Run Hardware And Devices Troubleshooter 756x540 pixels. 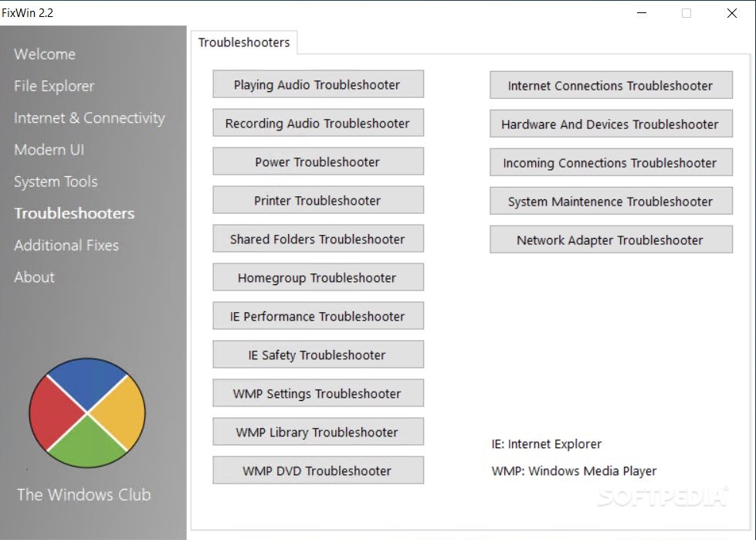pyautogui.click(x=612, y=124)
